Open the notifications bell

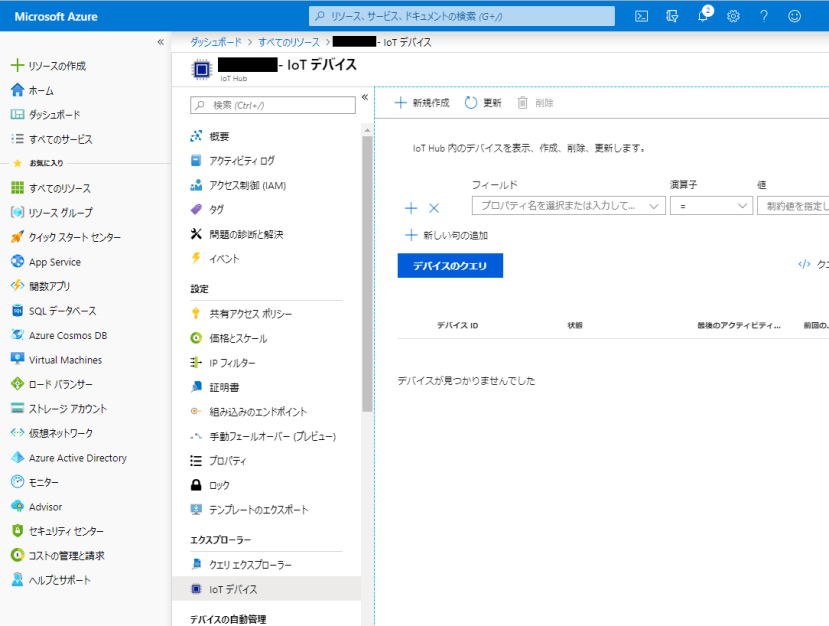[703, 15]
